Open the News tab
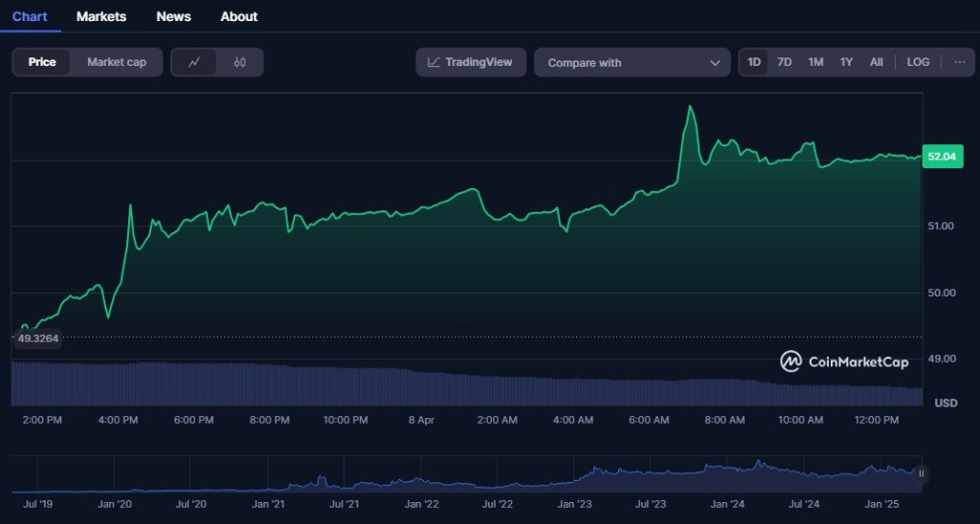The height and width of the screenshot is (524, 980). coord(173,17)
